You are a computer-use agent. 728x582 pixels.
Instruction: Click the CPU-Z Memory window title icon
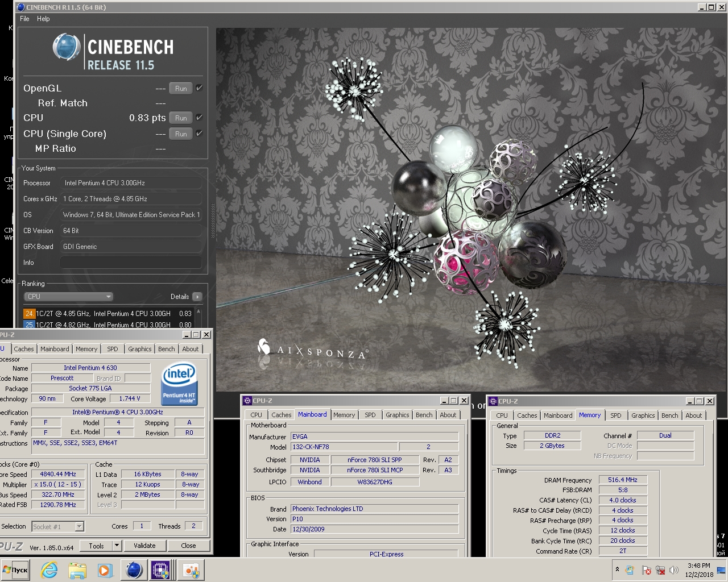coord(493,401)
